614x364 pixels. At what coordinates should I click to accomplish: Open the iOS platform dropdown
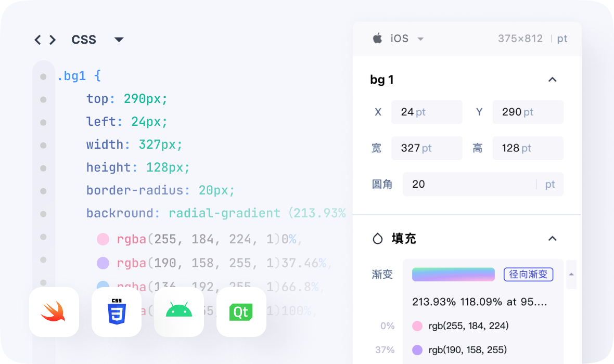[x=420, y=39]
